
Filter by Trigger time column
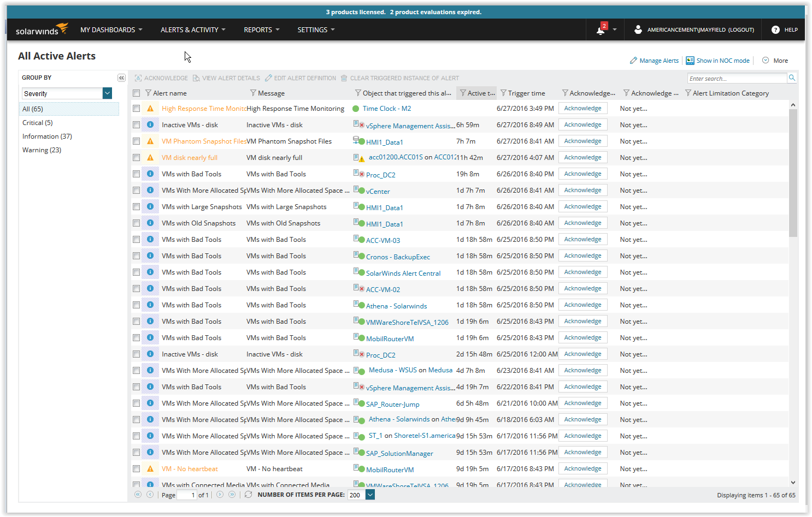click(x=503, y=93)
